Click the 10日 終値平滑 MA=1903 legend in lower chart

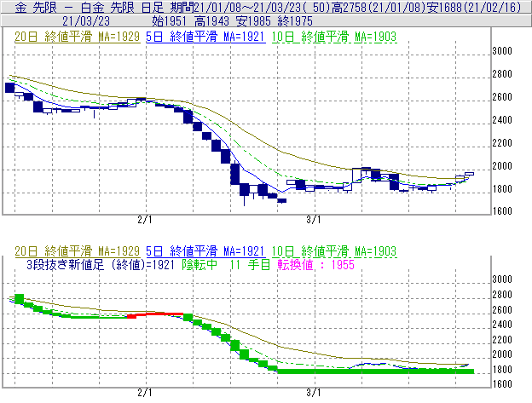tap(334, 251)
